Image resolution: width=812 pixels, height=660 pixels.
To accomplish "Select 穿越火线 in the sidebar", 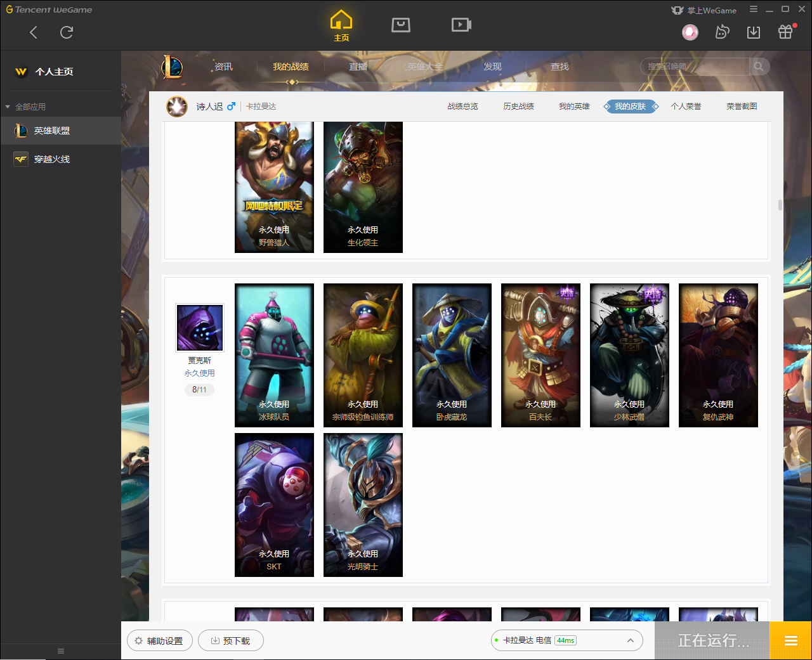I will (60, 159).
